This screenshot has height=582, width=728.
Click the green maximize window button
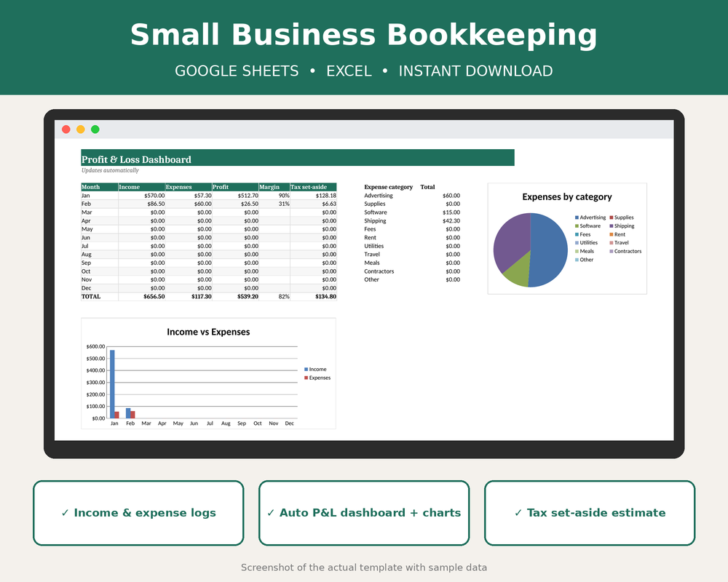coord(95,129)
